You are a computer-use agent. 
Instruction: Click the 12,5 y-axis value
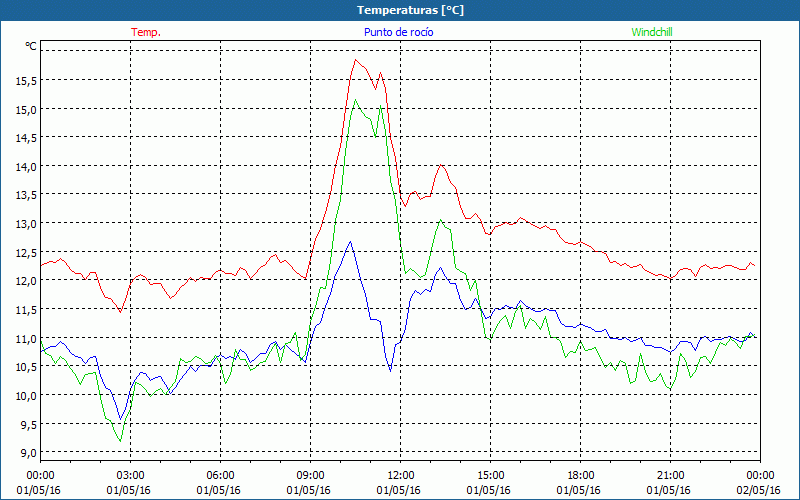pos(26,252)
